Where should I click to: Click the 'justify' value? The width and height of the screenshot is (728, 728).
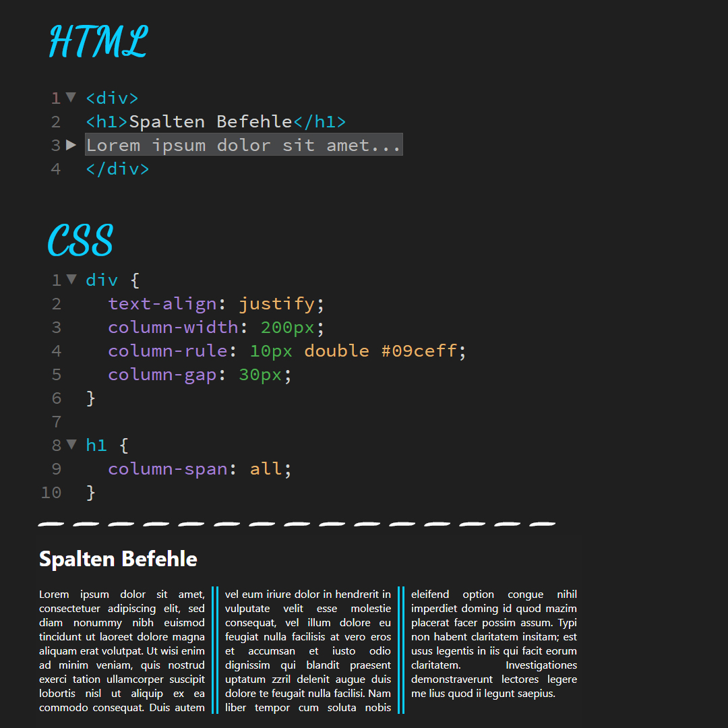(x=276, y=303)
